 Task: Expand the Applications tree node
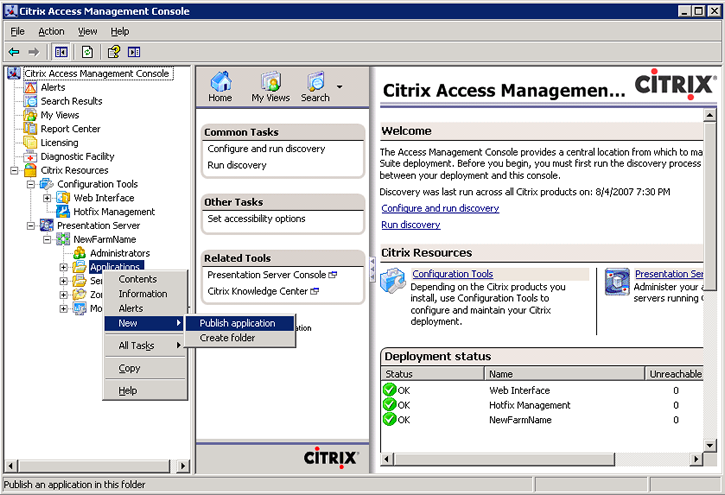(63, 267)
